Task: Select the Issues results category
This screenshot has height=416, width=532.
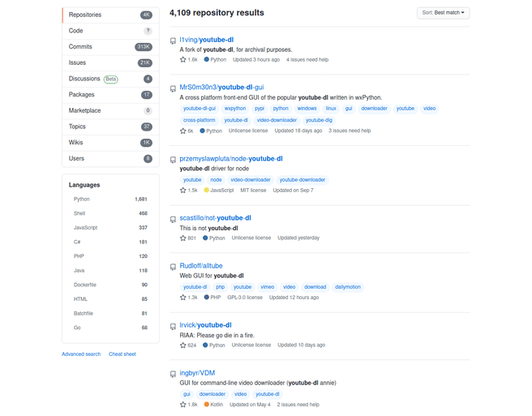Action: coord(78,62)
